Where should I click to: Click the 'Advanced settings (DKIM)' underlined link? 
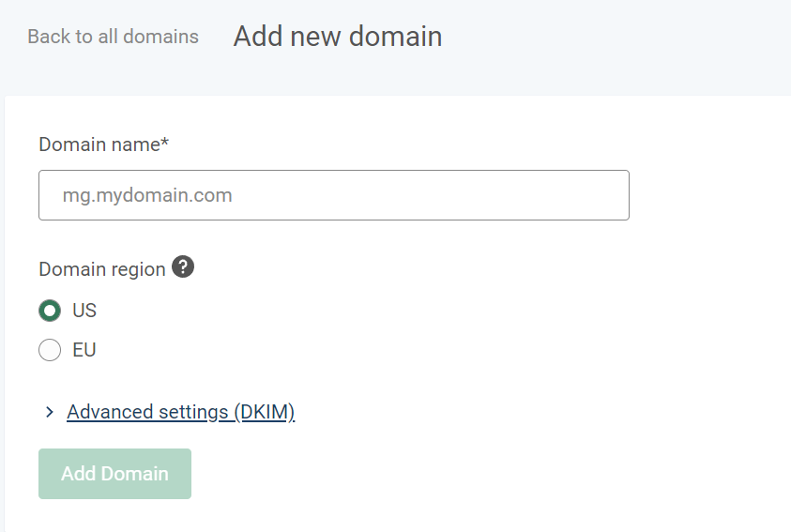(180, 412)
